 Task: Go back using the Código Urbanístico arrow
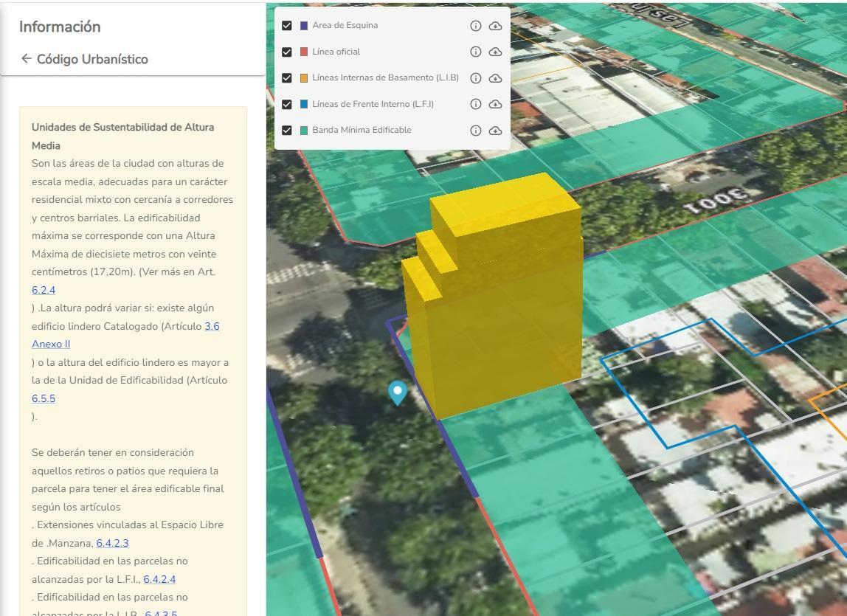(26, 58)
